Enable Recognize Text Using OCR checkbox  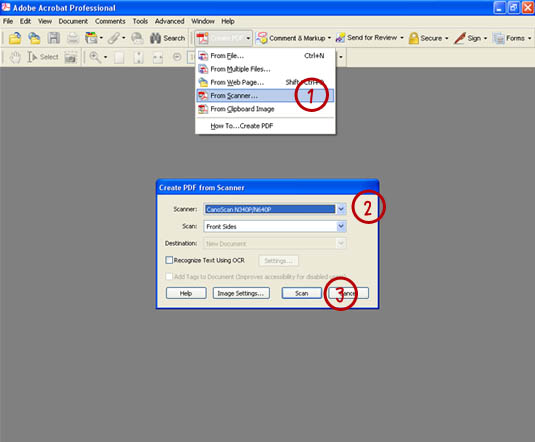(x=169, y=260)
